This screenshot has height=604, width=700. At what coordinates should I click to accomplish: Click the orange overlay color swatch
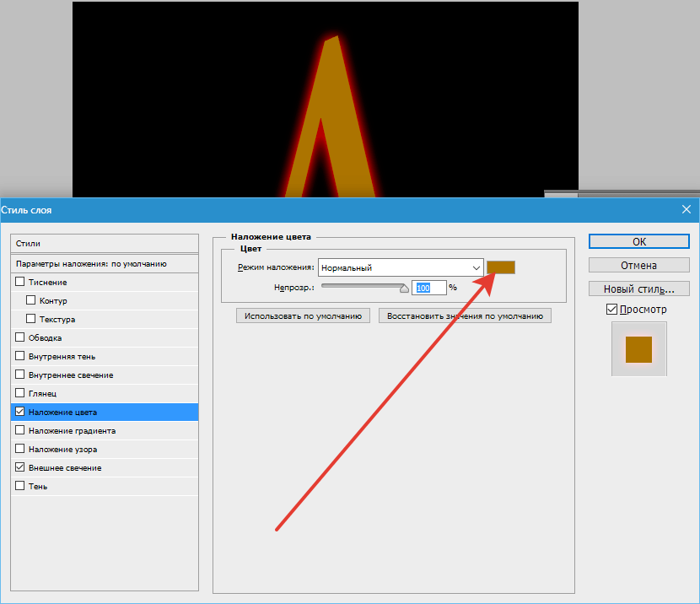(501, 267)
